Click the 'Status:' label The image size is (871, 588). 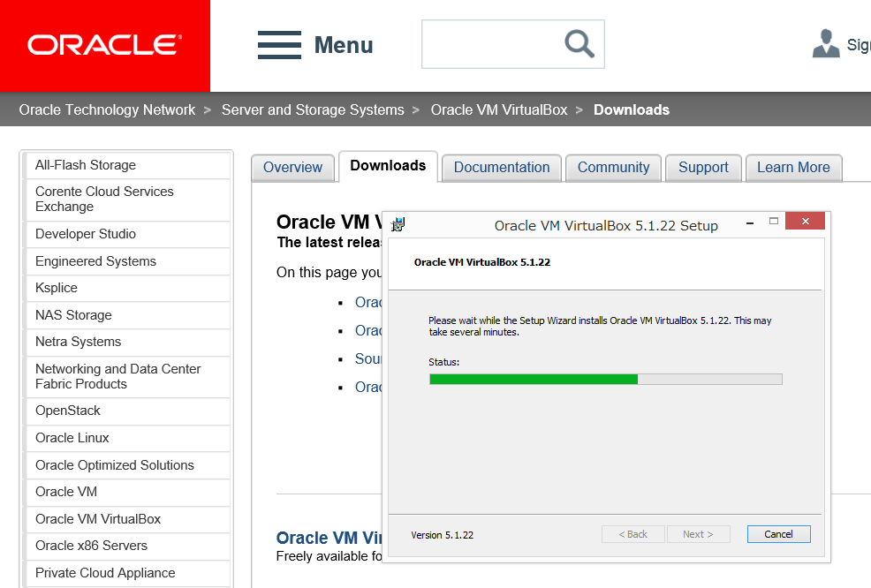pyautogui.click(x=443, y=362)
